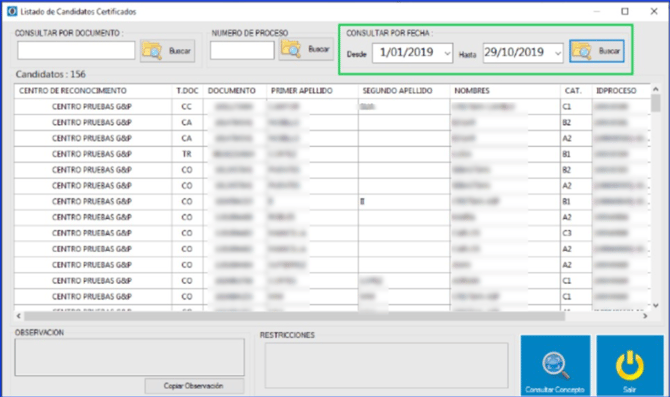670x397 pixels.
Task: Click the horizontal scrollbar right arrow
Action: [x=645, y=316]
